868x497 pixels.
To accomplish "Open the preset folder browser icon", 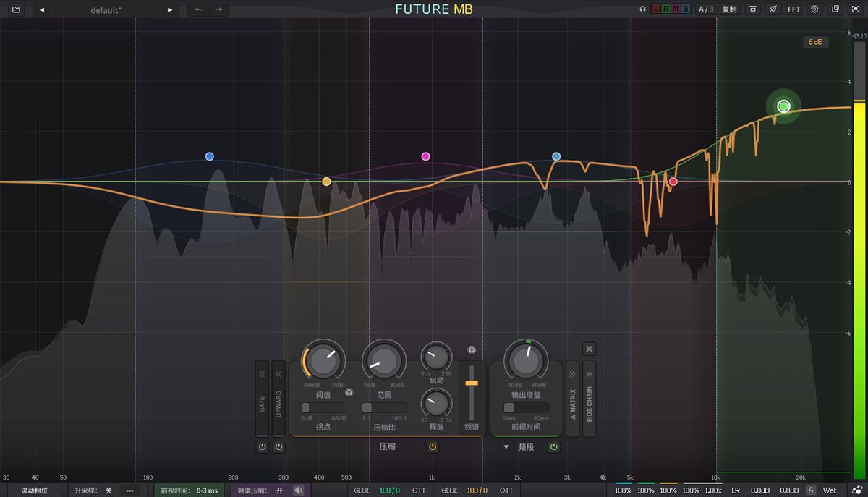I will [x=17, y=9].
